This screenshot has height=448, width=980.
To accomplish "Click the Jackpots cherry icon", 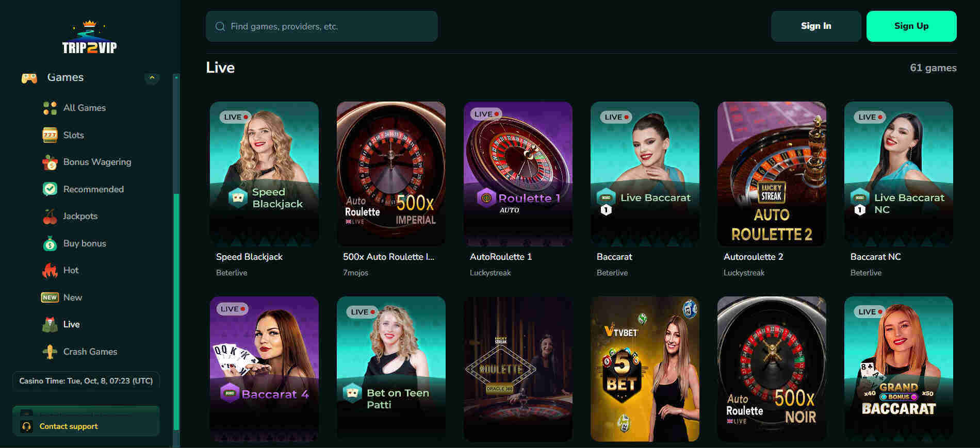I will [x=50, y=217].
